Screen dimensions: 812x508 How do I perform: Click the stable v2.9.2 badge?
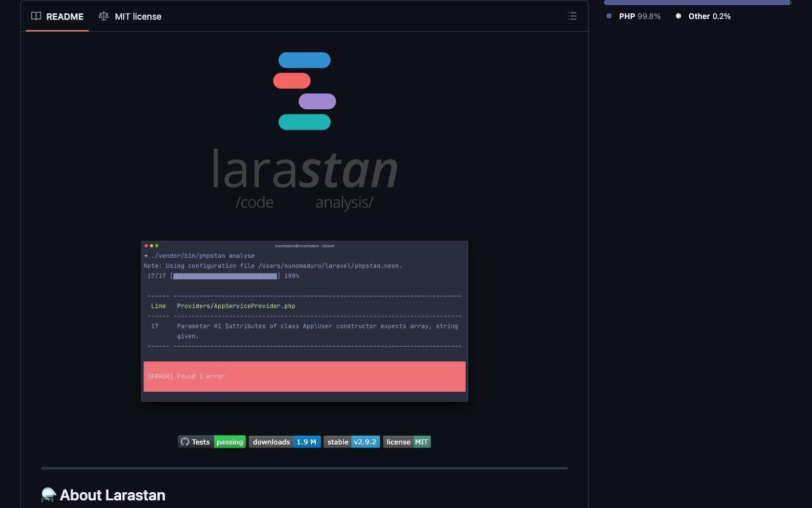352,442
